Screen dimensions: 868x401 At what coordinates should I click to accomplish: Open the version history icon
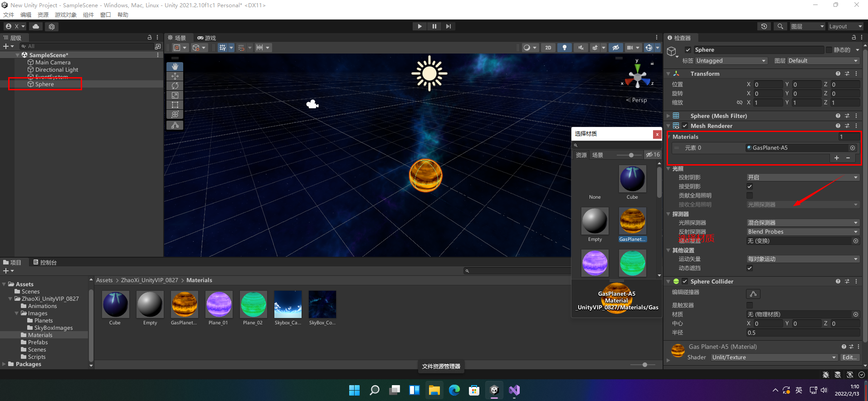pos(764,26)
